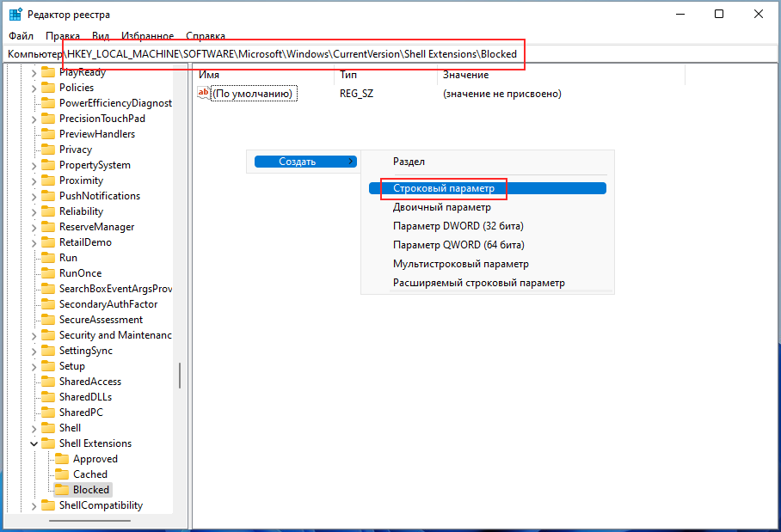The height and width of the screenshot is (532, 781).
Task: Click the ShellCompatibility folder icon
Action: (48, 505)
